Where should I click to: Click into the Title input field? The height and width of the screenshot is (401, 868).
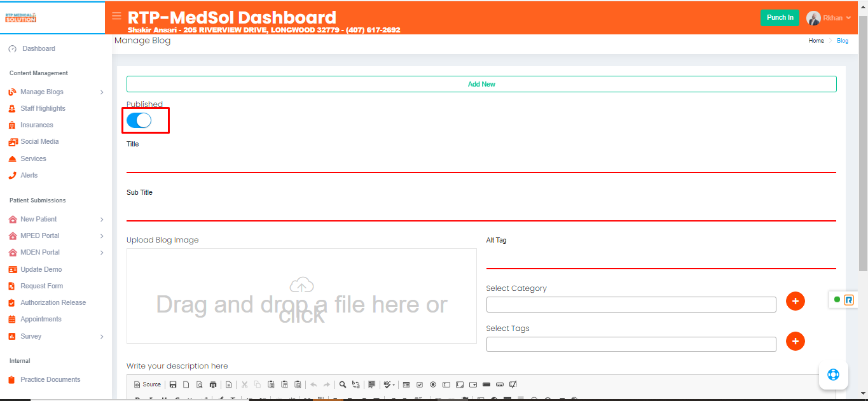click(481, 162)
